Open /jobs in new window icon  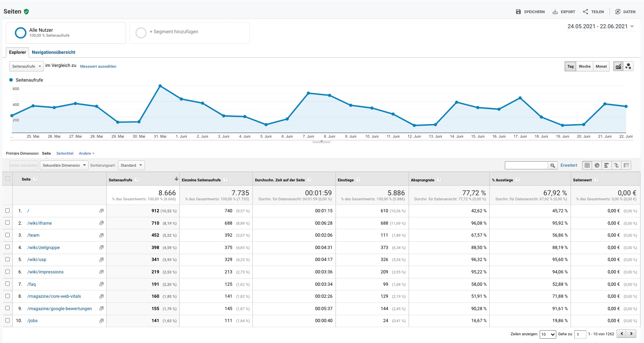click(x=101, y=321)
